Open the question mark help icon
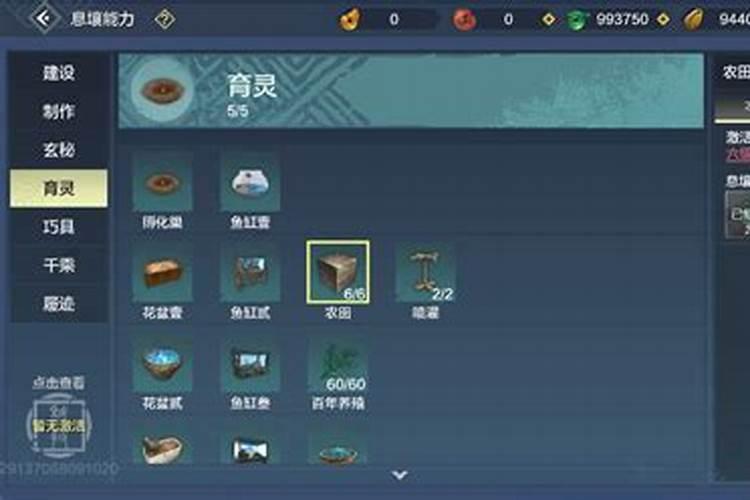The width and height of the screenshot is (750, 500). tap(165, 20)
